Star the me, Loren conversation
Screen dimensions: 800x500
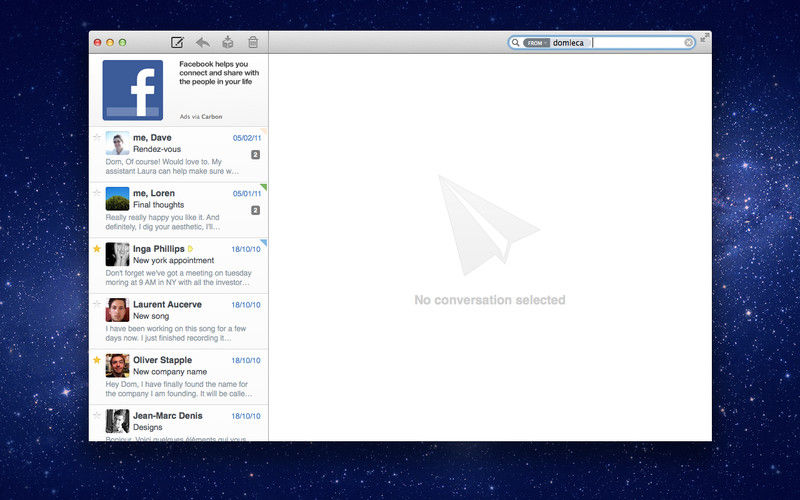click(96, 192)
